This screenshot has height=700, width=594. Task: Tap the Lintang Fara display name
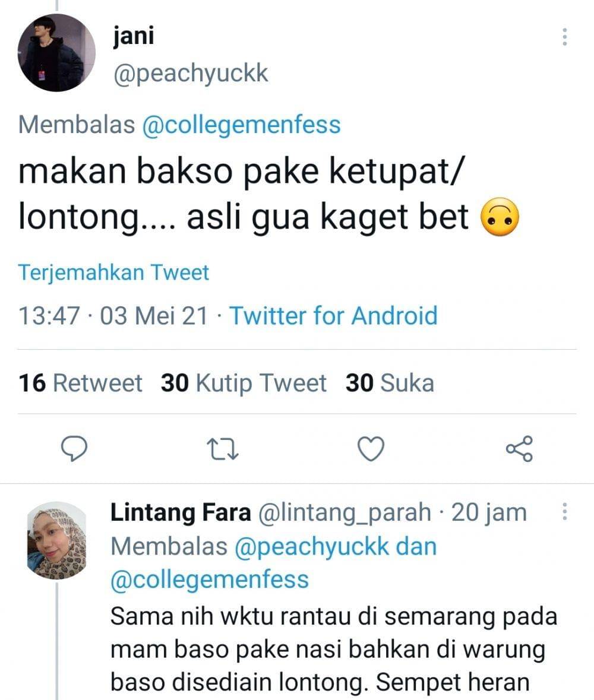pos(181,512)
